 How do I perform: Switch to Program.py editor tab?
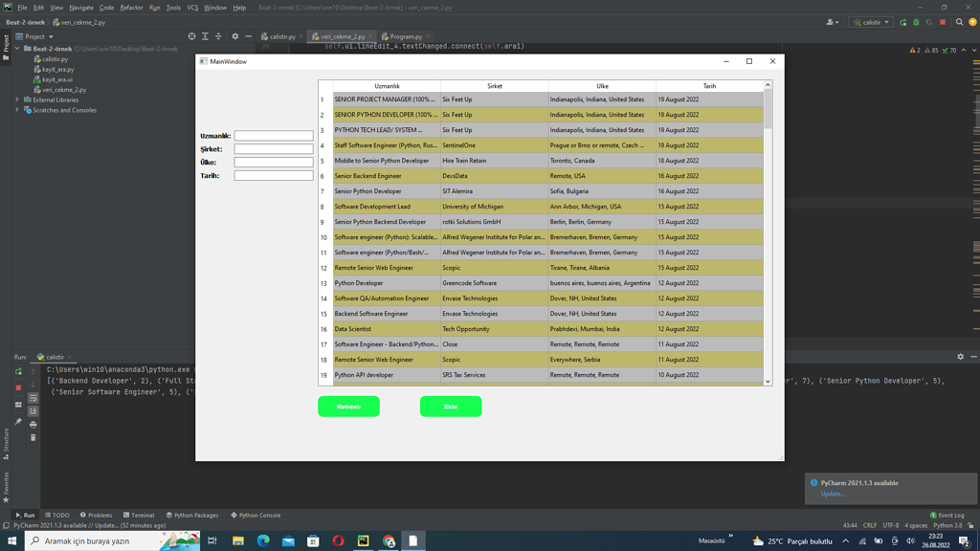(406, 37)
